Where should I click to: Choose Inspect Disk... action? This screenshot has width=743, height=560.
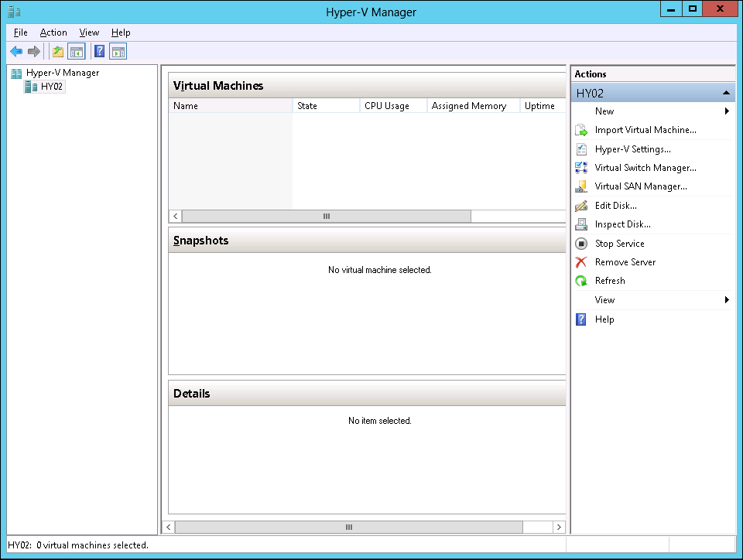point(622,224)
